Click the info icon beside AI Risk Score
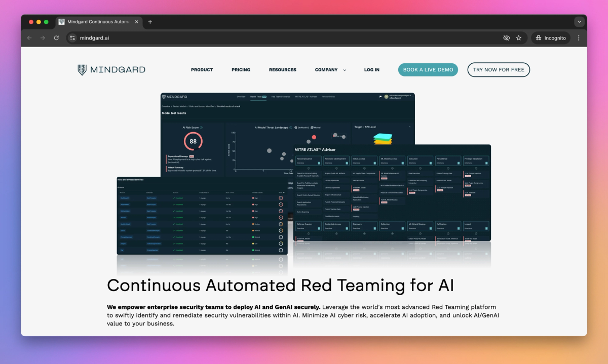Image resolution: width=608 pixels, height=364 pixels. coord(201,128)
